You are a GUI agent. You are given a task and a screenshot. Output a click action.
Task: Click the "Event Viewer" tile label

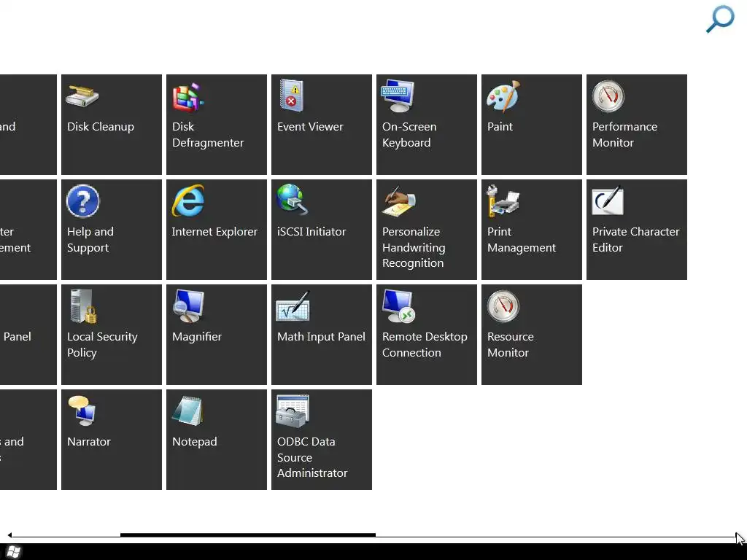[x=310, y=127]
